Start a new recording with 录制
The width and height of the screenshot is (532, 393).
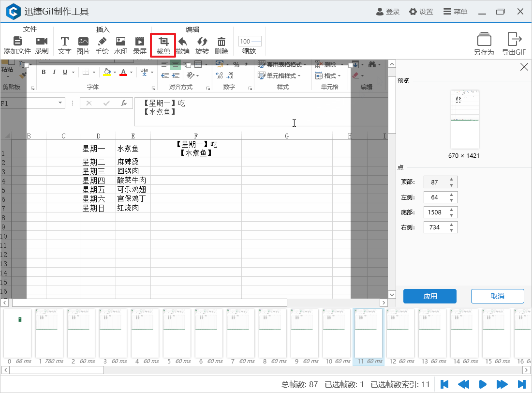(42, 45)
